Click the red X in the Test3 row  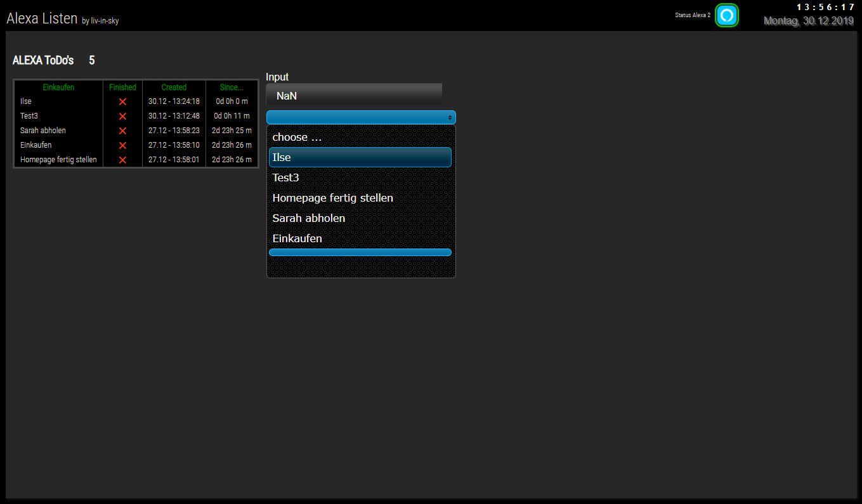coord(122,117)
